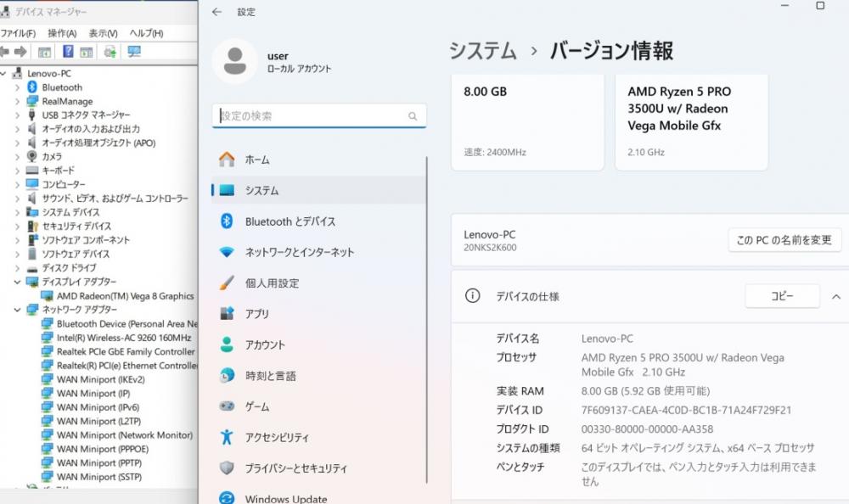This screenshot has height=504, width=849.
Task: Open プライバシーとセキュリティ settings
Action: 318,468
